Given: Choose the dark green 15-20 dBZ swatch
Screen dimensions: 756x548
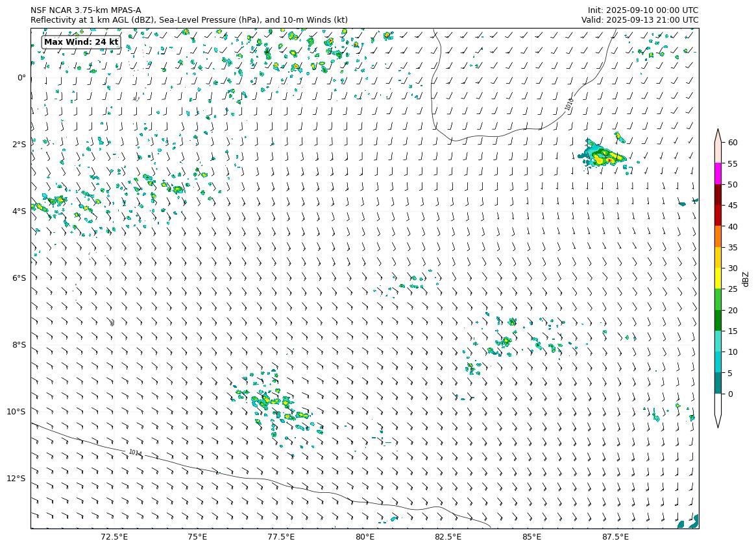Looking at the screenshot, I should coord(718,320).
